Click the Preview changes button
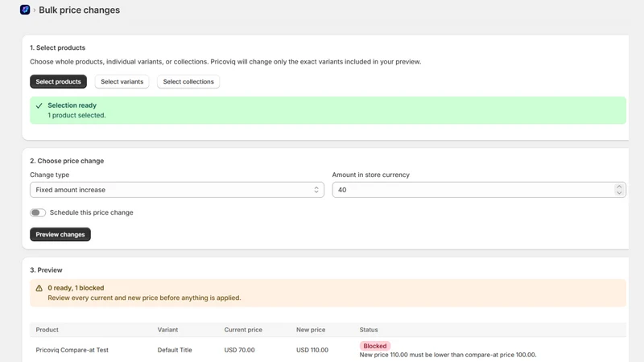This screenshot has width=644, height=362. coord(60,234)
